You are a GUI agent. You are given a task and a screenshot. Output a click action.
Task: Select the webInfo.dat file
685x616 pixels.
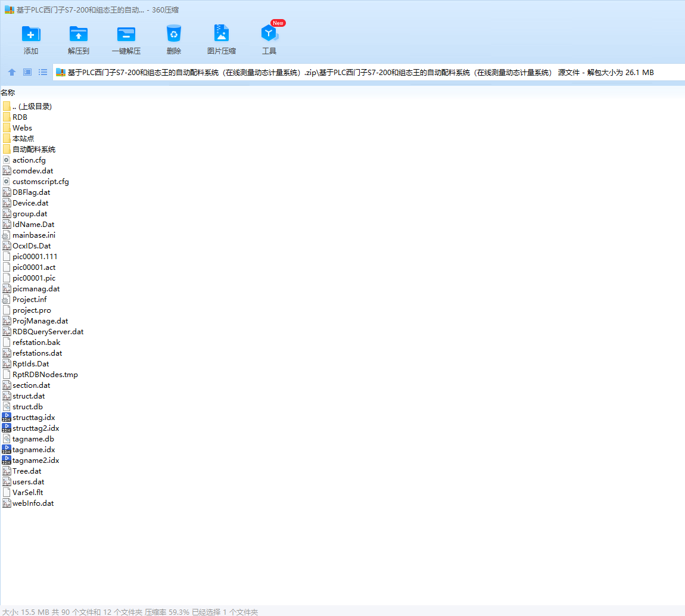pos(28,503)
